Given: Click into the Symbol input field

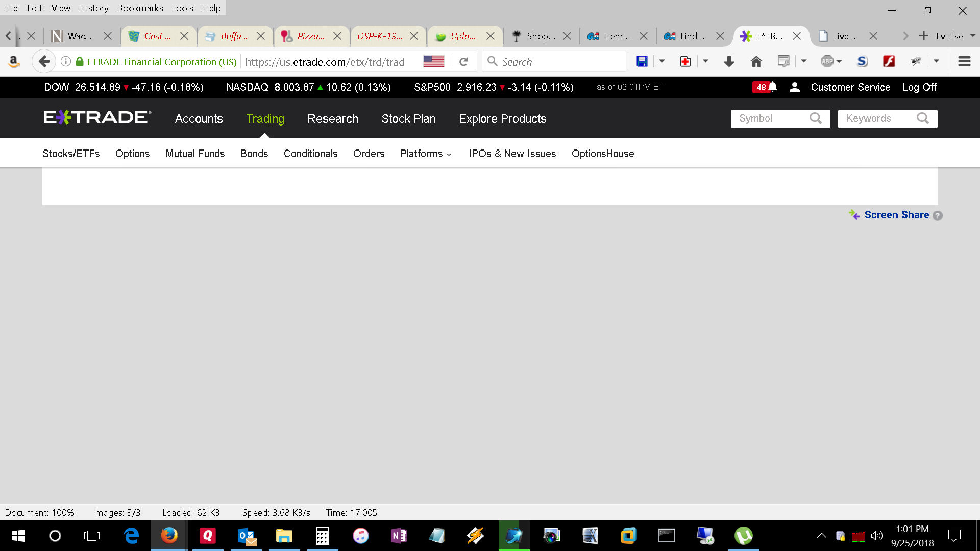Looking at the screenshot, I should (x=769, y=118).
